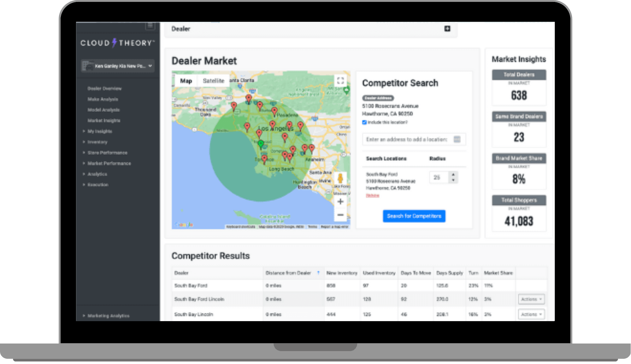This screenshot has height=364, width=631.
Task: Open Model Analysis in the sidebar
Action: tap(103, 110)
